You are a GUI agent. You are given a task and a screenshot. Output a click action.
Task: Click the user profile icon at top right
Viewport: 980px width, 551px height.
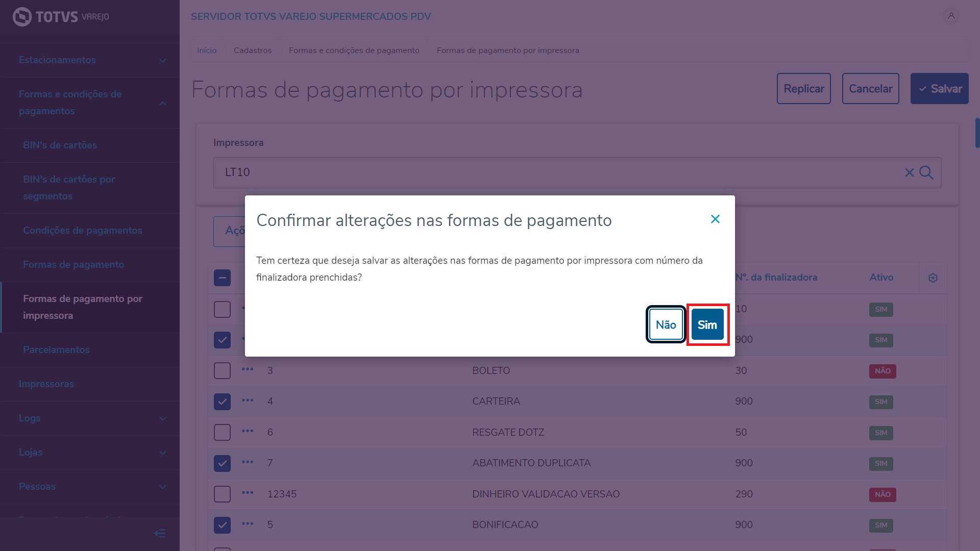[951, 16]
